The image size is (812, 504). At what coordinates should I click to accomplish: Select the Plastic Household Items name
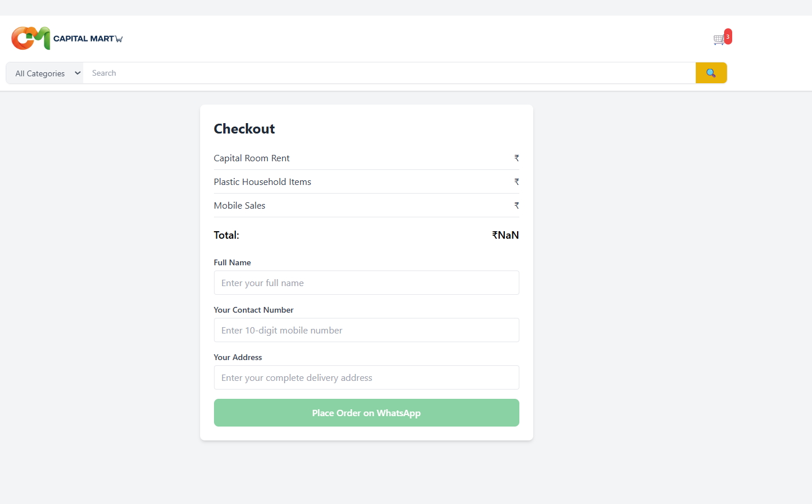(263, 182)
